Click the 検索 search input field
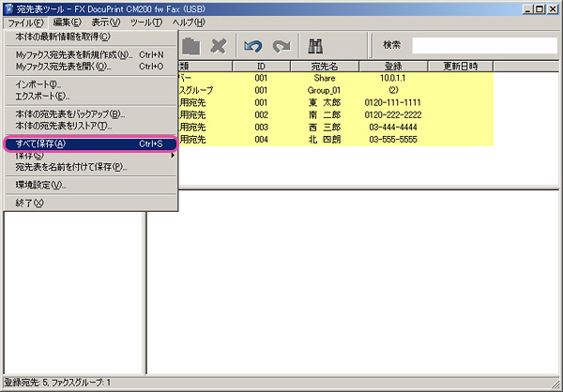 pos(483,44)
